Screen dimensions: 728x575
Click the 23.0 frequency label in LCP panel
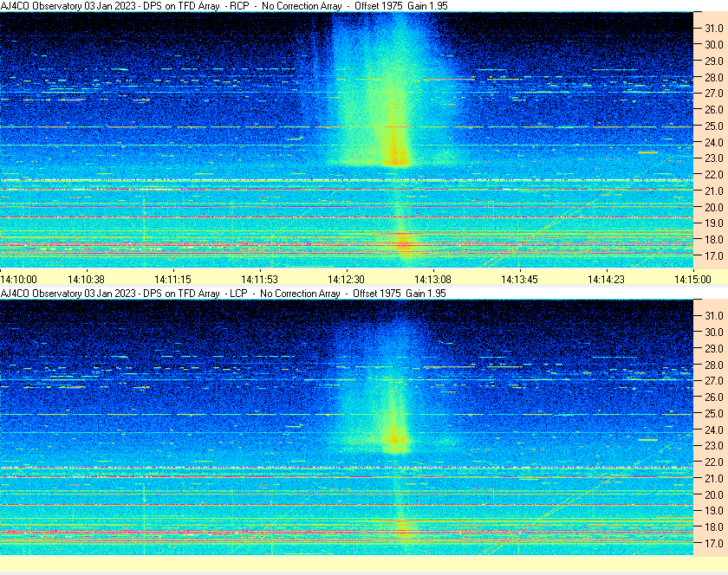pos(714,445)
